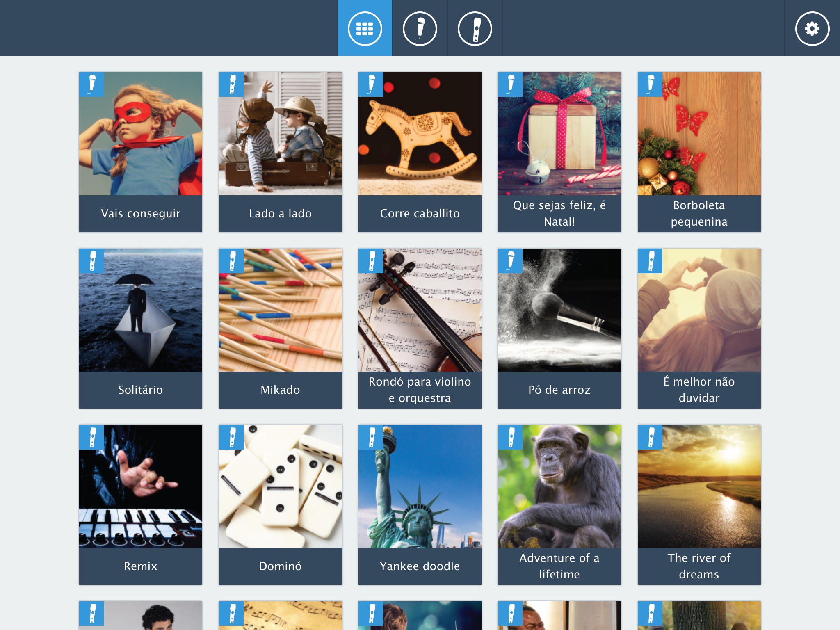
Task: Switch to the microphone songs tab
Action: tap(420, 28)
